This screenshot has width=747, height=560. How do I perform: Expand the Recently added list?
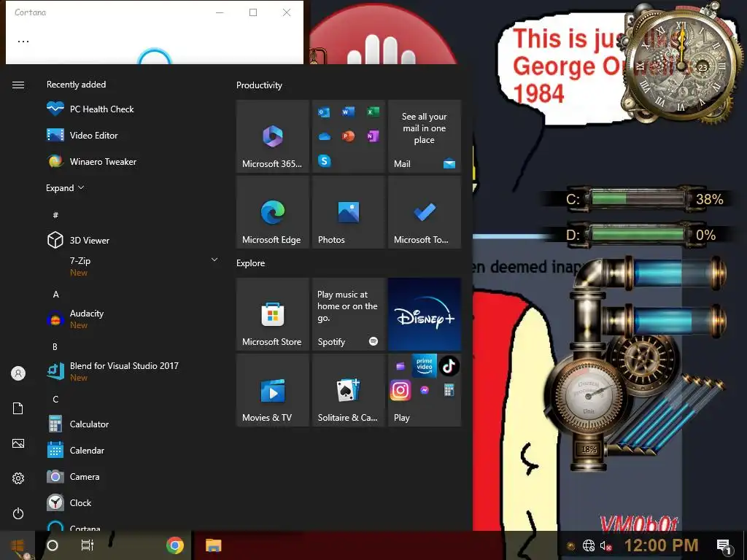(65, 187)
